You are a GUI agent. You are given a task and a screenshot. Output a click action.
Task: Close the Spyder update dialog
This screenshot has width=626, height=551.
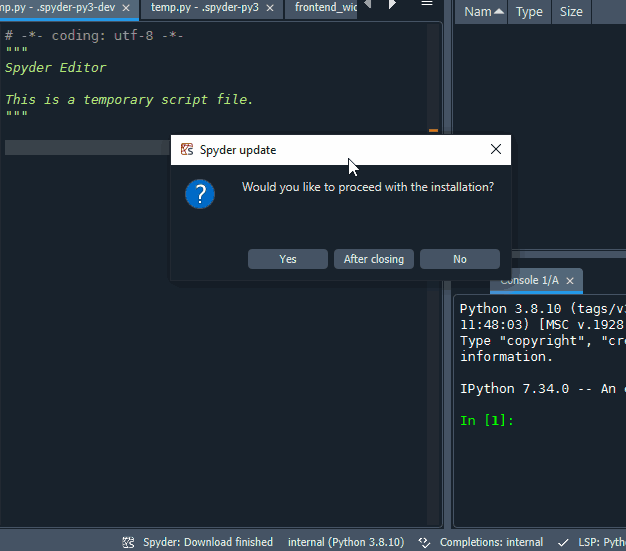495,149
